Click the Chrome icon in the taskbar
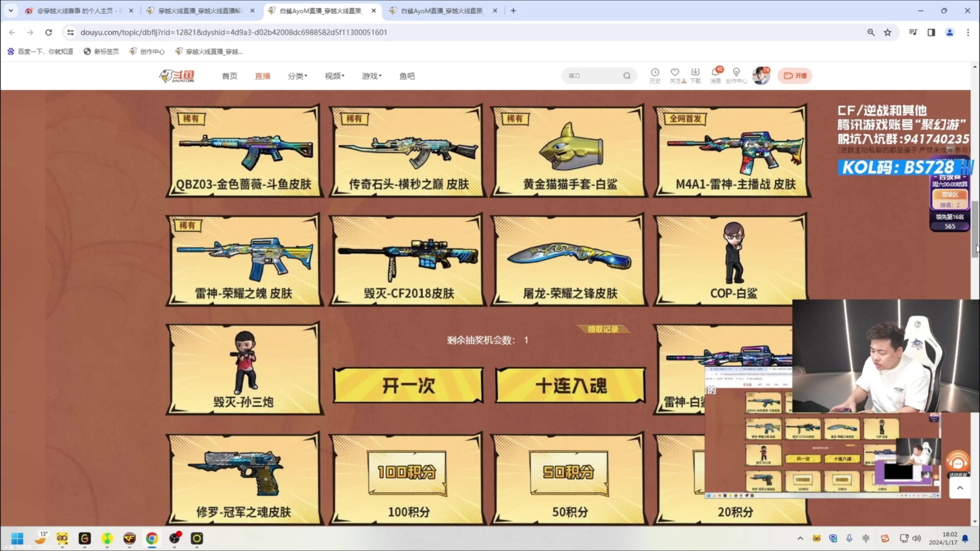 click(x=152, y=538)
